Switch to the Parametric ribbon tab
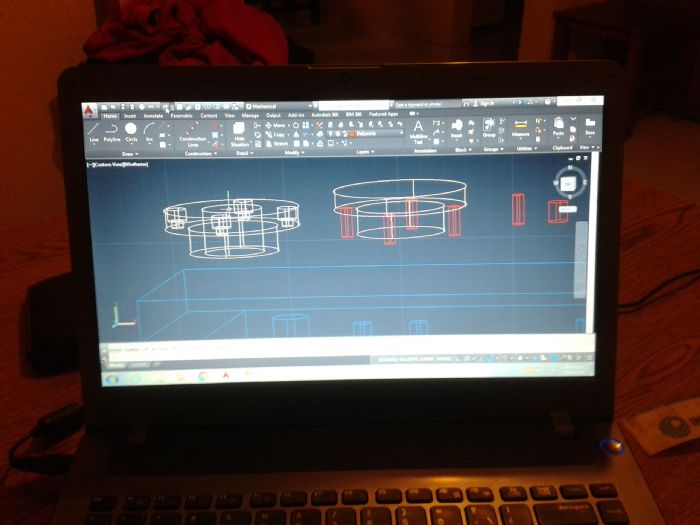 click(181, 116)
